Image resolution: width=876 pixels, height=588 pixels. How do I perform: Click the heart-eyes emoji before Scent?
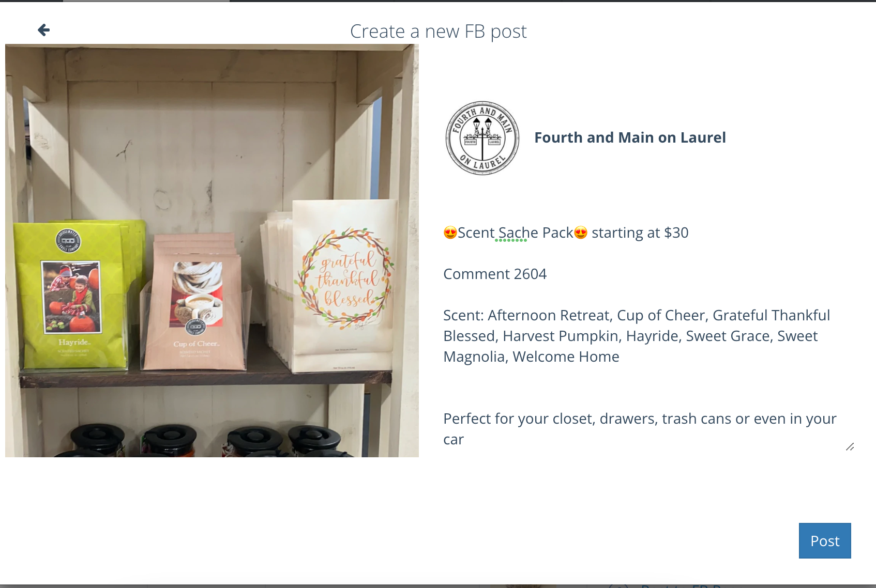[x=450, y=233]
